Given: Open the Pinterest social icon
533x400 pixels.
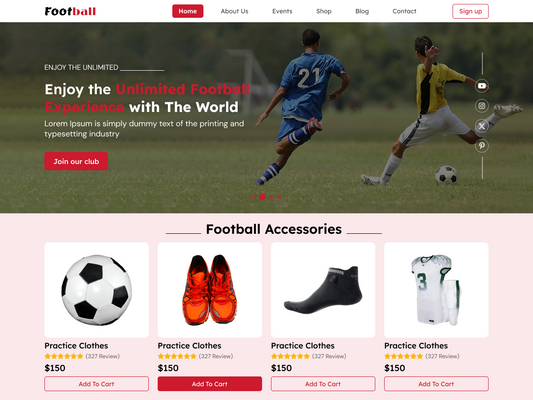Looking at the screenshot, I should (482, 146).
